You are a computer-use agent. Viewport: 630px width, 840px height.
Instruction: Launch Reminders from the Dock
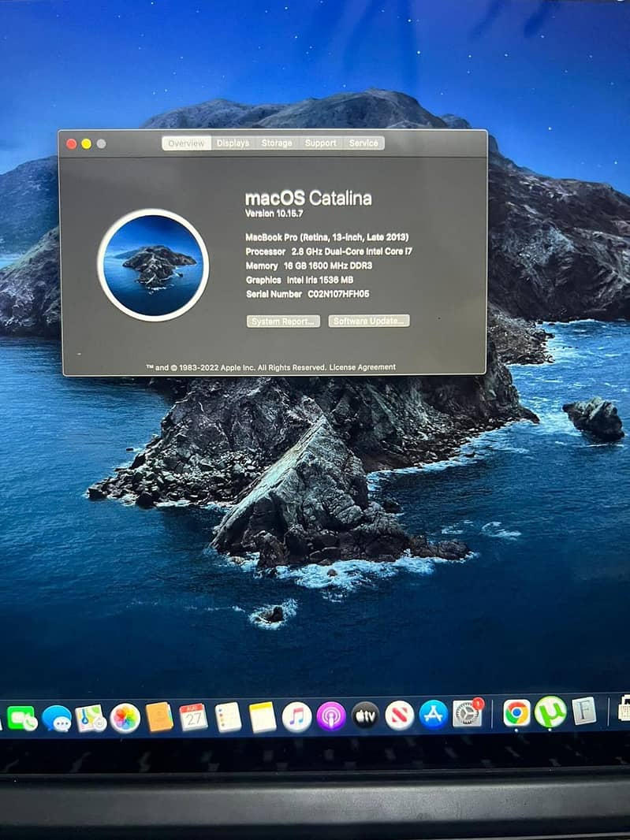pyautogui.click(x=229, y=717)
